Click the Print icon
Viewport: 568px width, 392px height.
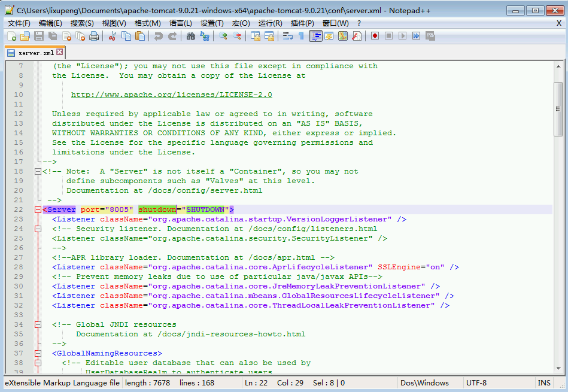[94, 36]
